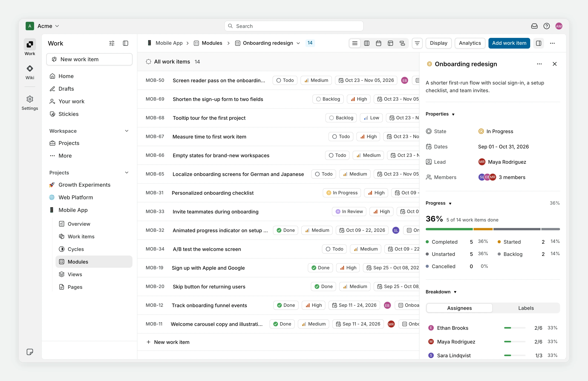Switch to Gantt timeline layout
Screen dimensions: 588x381
402,43
